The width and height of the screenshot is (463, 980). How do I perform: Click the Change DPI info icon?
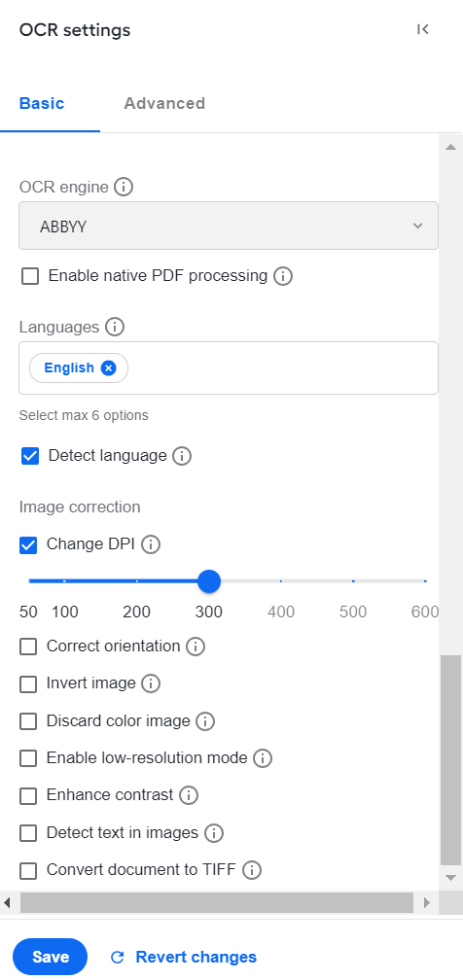150,544
